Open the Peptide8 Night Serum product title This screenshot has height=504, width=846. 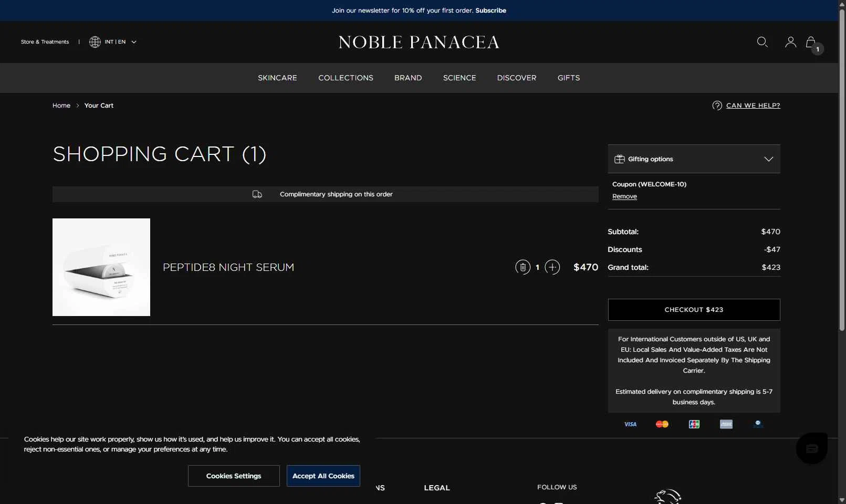[x=228, y=267]
